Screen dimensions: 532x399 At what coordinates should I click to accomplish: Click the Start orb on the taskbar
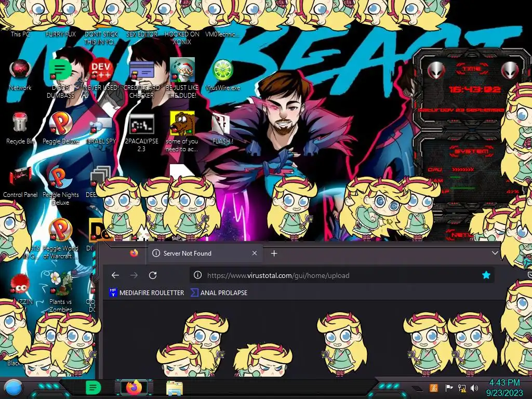[13, 388]
